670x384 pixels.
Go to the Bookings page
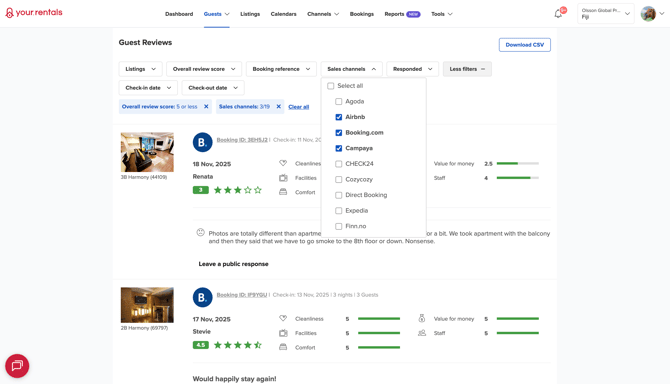(361, 14)
